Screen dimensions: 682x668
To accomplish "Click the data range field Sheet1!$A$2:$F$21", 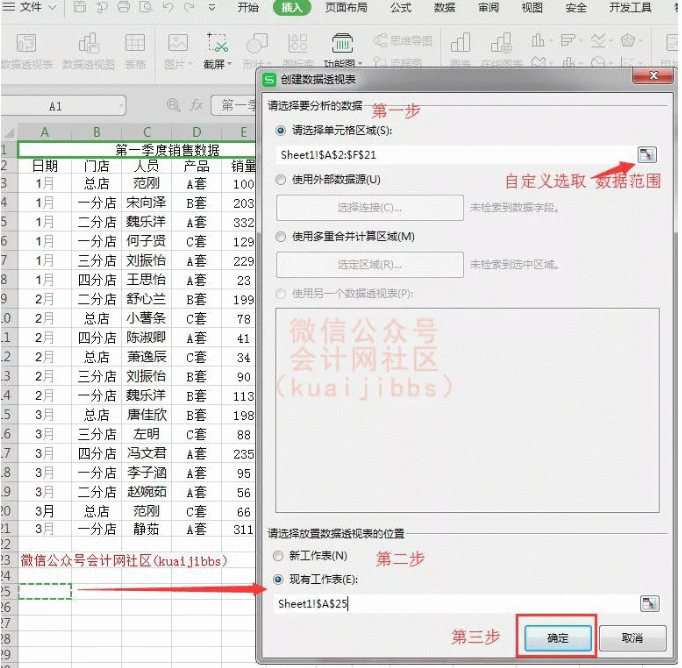I will pyautogui.click(x=456, y=155).
